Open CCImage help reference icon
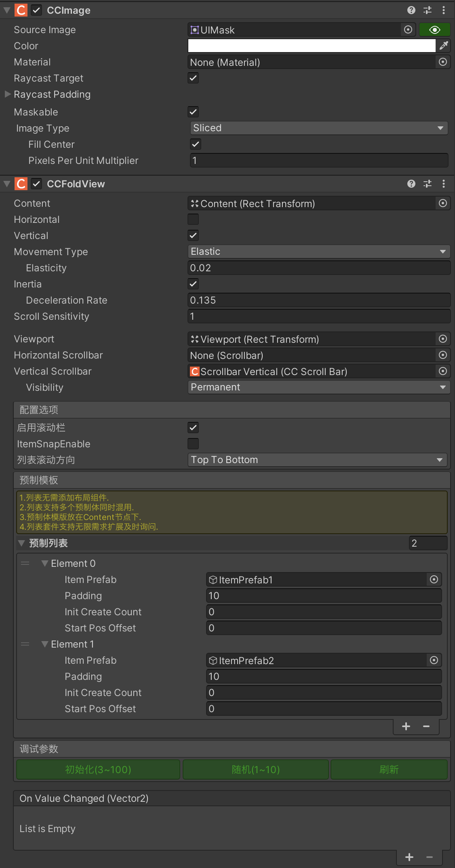 click(x=411, y=10)
